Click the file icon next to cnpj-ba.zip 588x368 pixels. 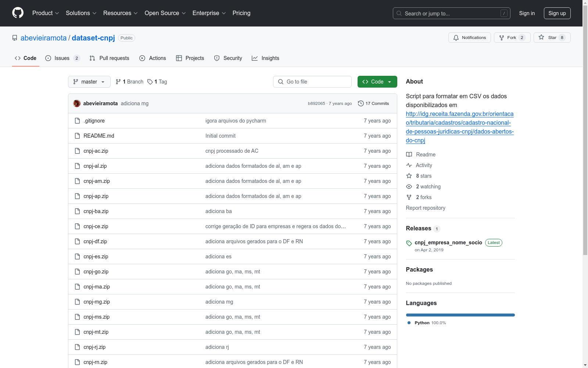pyautogui.click(x=77, y=211)
